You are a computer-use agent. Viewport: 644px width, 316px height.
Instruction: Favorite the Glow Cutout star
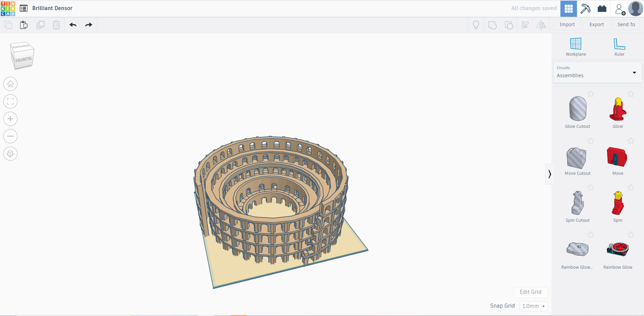[x=591, y=94]
